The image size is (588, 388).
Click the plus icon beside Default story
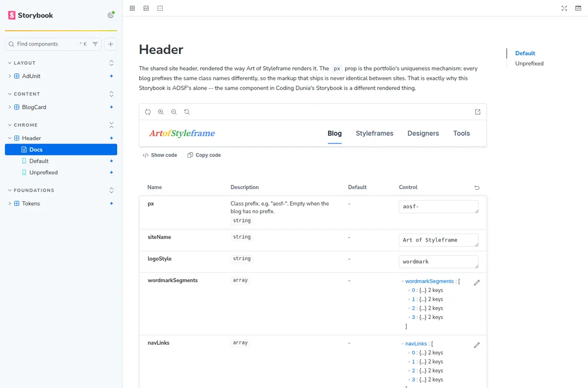tap(112, 161)
